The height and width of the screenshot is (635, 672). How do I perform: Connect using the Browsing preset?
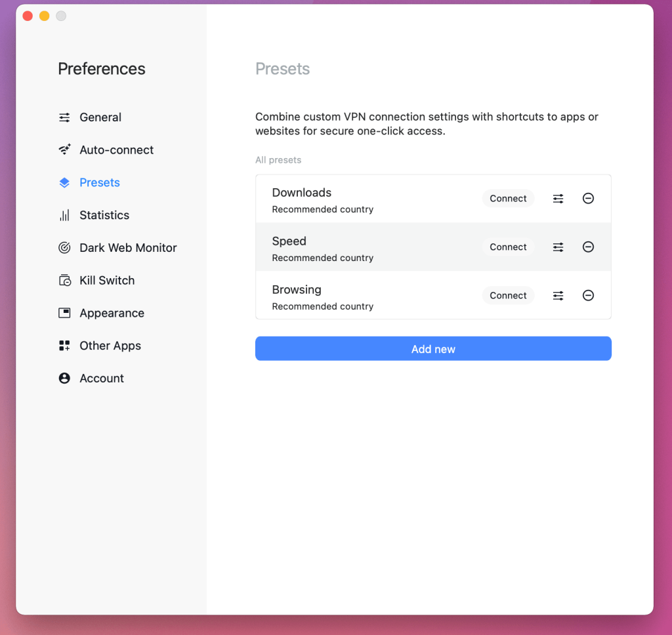point(508,295)
